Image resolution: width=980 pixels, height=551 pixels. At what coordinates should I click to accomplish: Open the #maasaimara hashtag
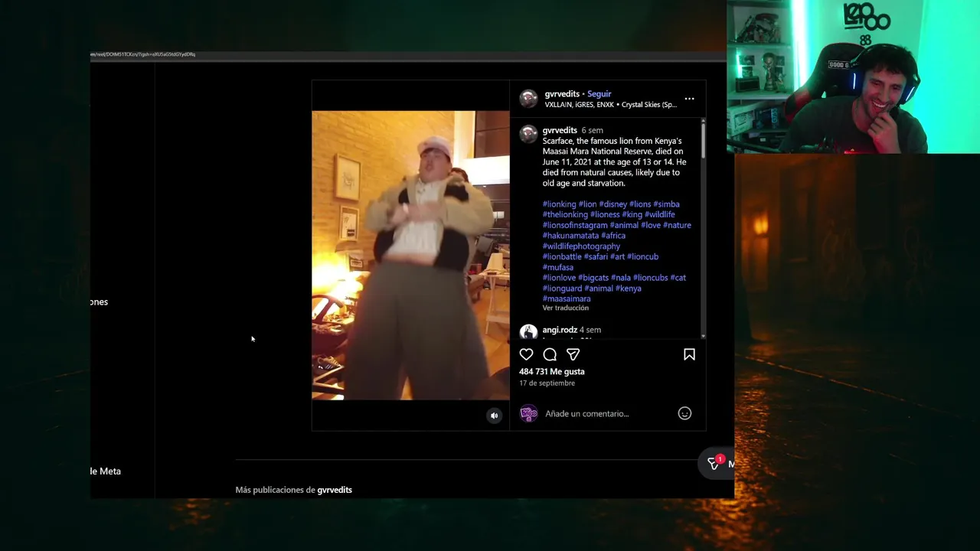[567, 298]
